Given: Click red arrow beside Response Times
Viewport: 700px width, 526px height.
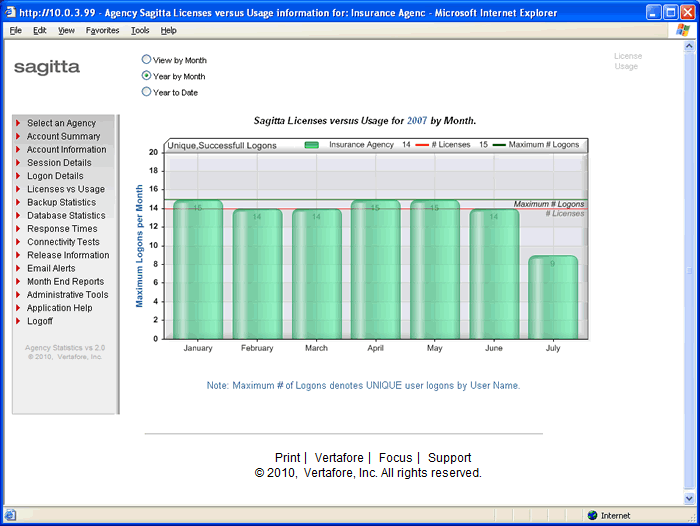Looking at the screenshot, I should (x=18, y=229).
